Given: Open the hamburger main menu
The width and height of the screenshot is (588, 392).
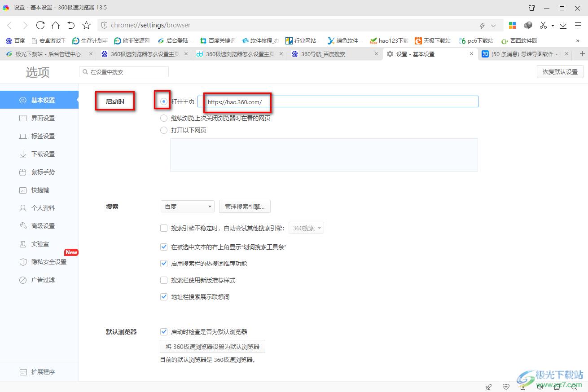Looking at the screenshot, I should (x=578, y=25).
